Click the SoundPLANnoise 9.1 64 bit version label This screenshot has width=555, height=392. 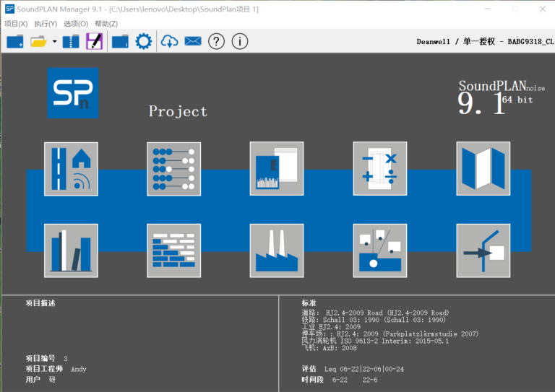(502, 97)
